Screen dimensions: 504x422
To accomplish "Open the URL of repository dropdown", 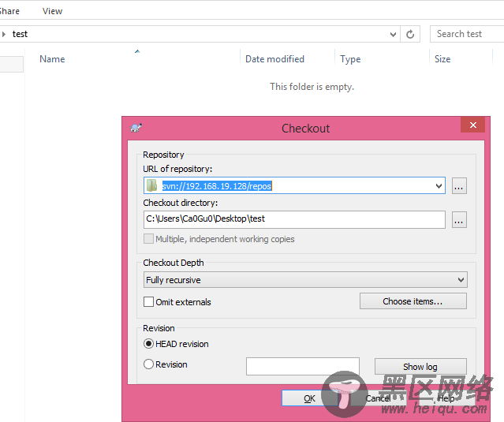I will [439, 186].
